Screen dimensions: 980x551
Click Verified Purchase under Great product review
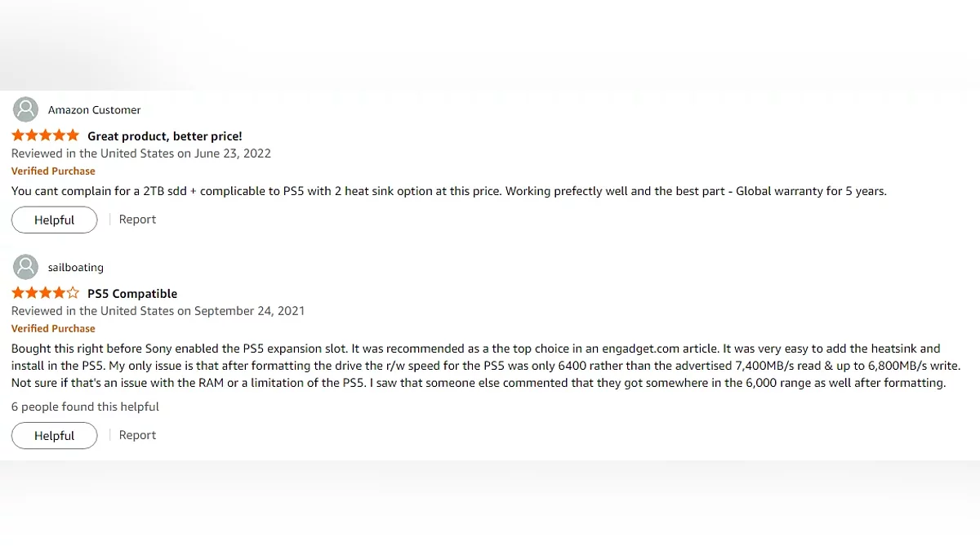pyautogui.click(x=53, y=171)
